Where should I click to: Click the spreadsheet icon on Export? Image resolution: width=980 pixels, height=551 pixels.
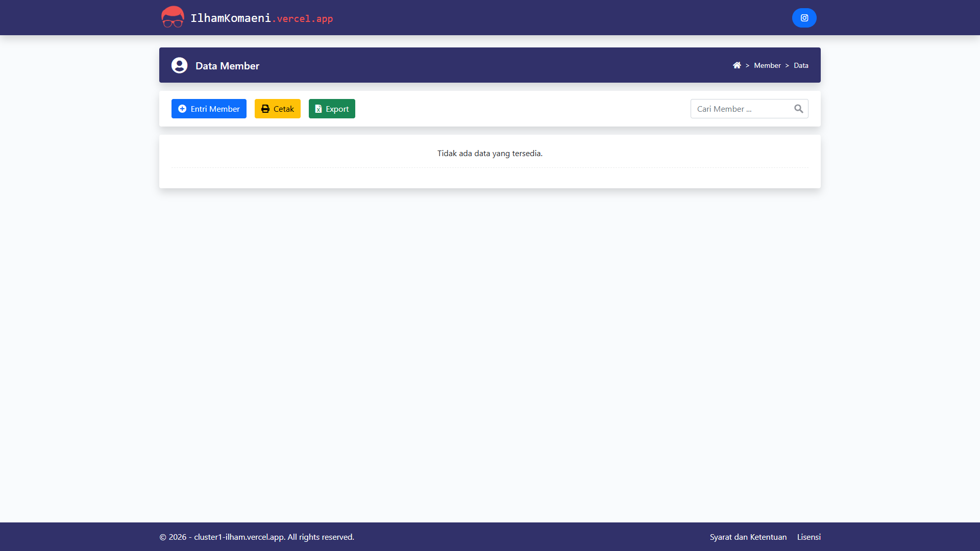[318, 109]
